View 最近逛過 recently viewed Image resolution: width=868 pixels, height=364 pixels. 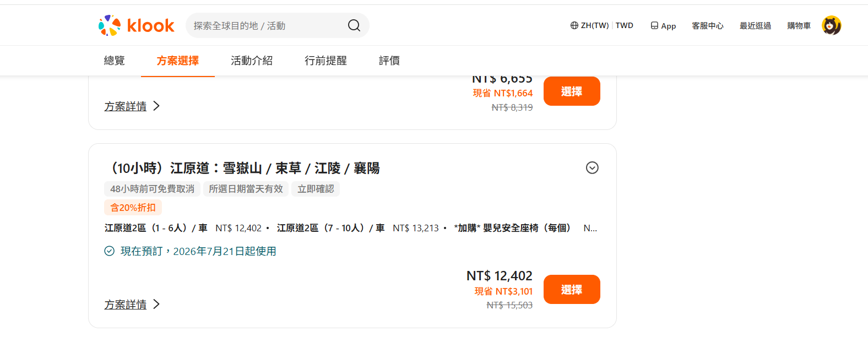tap(755, 25)
